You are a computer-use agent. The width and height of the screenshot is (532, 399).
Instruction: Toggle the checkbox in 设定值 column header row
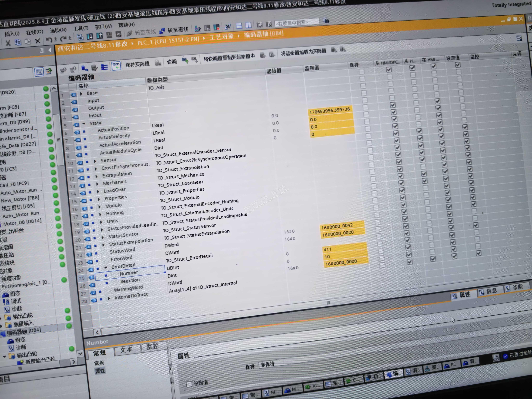tap(458, 65)
